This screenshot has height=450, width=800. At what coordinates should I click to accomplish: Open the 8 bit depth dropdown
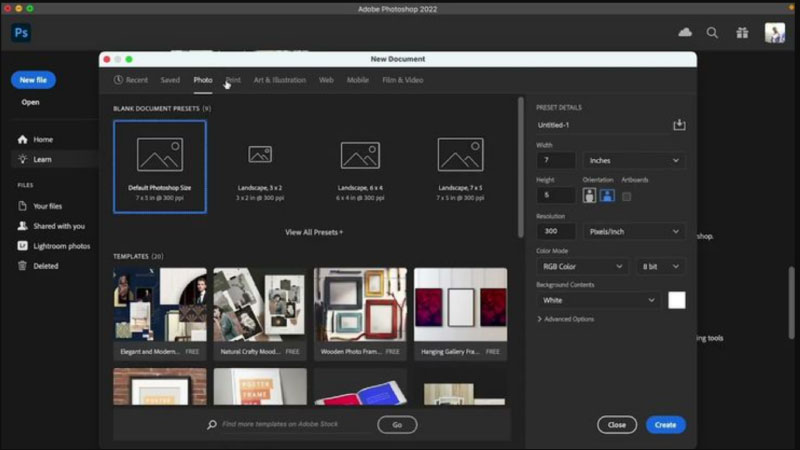tap(660, 267)
